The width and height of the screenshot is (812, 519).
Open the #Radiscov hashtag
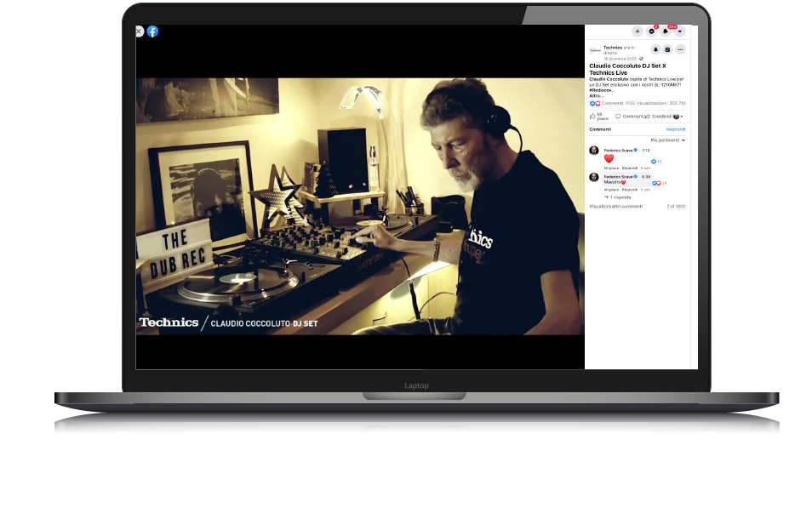tap(601, 90)
